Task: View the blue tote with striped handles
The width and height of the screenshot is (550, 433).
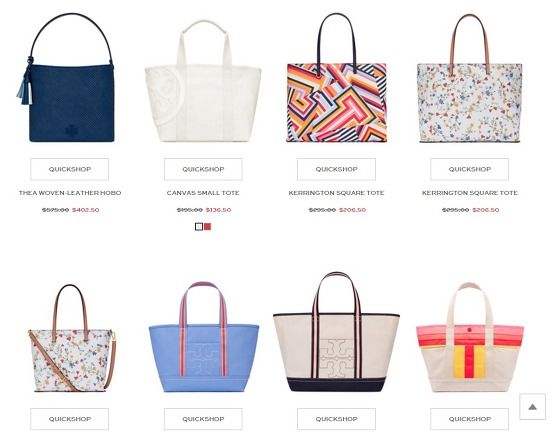Action: pyautogui.click(x=204, y=337)
